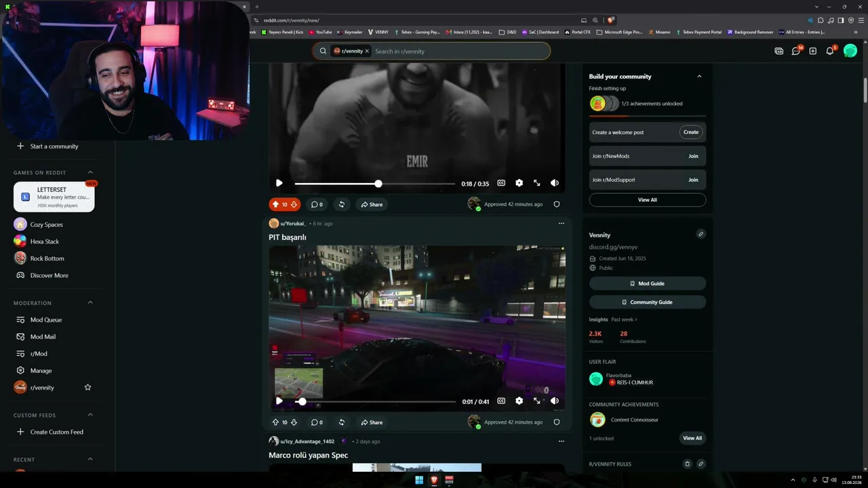Image resolution: width=868 pixels, height=488 pixels.
Task: Collapse the Moderation section
Action: (90, 302)
